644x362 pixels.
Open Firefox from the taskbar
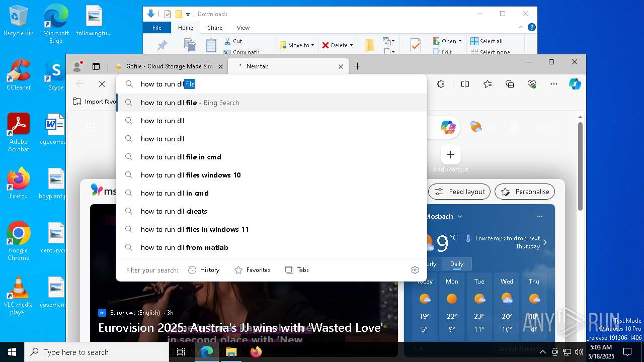(x=256, y=352)
